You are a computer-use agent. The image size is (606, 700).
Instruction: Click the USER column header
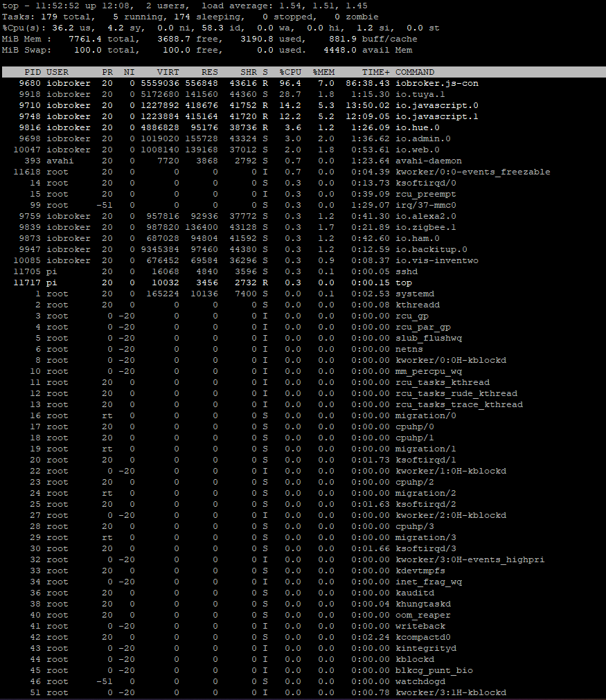[x=57, y=72]
